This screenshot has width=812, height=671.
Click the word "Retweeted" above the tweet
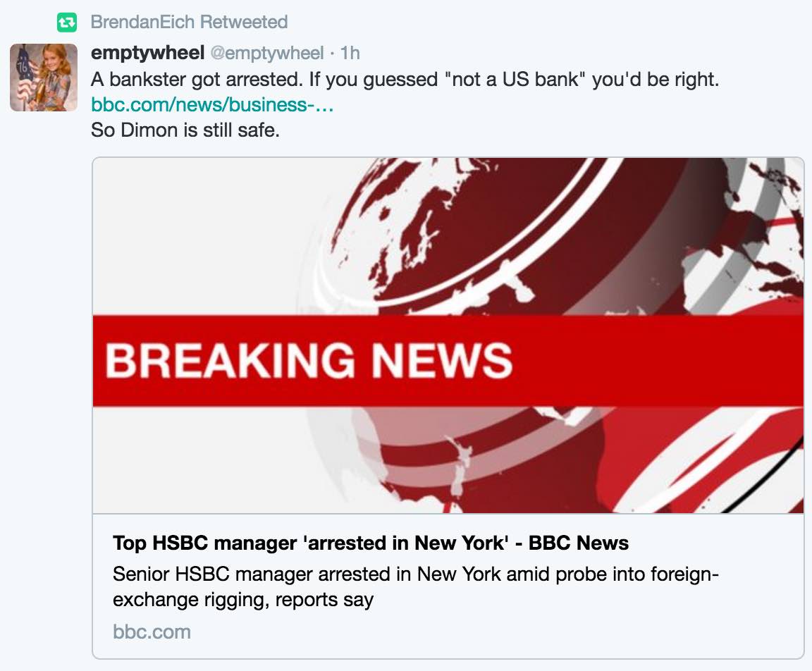tap(243, 23)
